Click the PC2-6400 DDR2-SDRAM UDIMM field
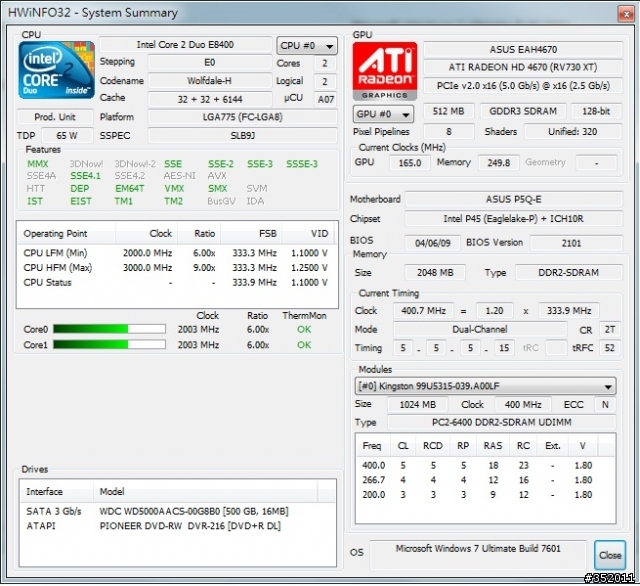Viewport: 640px width, 586px height. point(501,422)
